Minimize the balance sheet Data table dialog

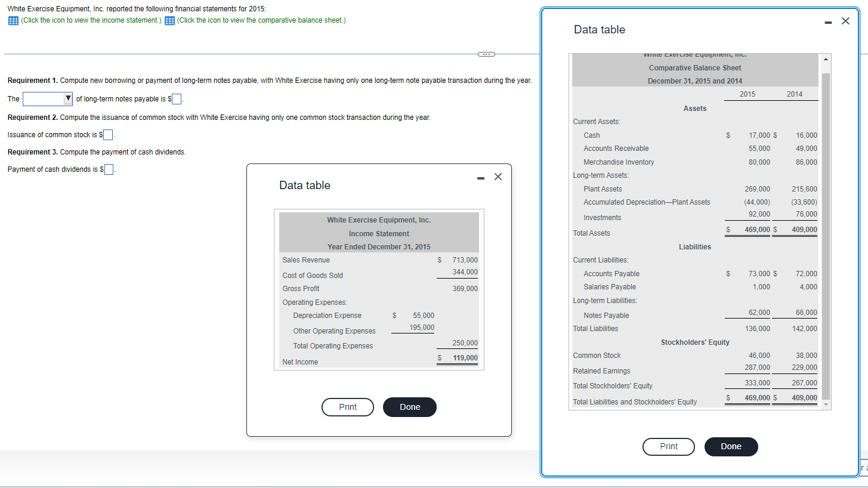click(829, 21)
